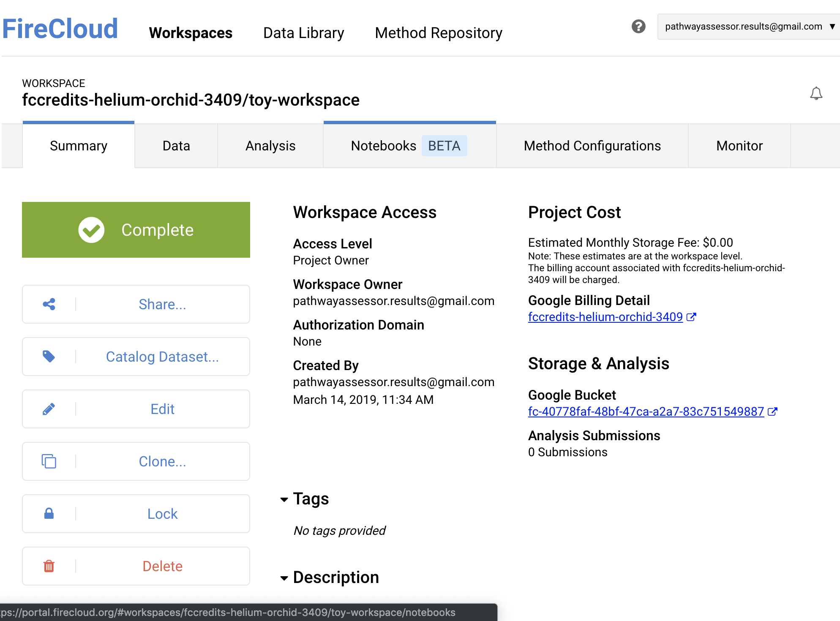Click the delete trash can icon
Image resolution: width=840 pixels, height=621 pixels.
pyautogui.click(x=49, y=566)
